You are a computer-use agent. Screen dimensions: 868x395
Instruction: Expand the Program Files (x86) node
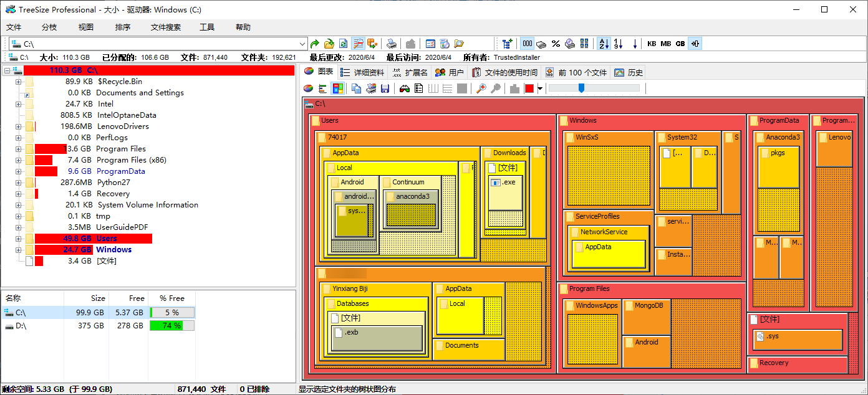point(18,160)
